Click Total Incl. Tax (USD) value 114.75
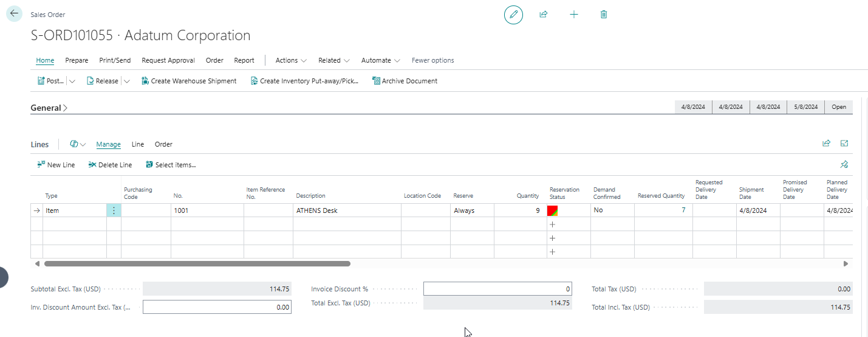Screen dimensions: 868x337 point(778,307)
